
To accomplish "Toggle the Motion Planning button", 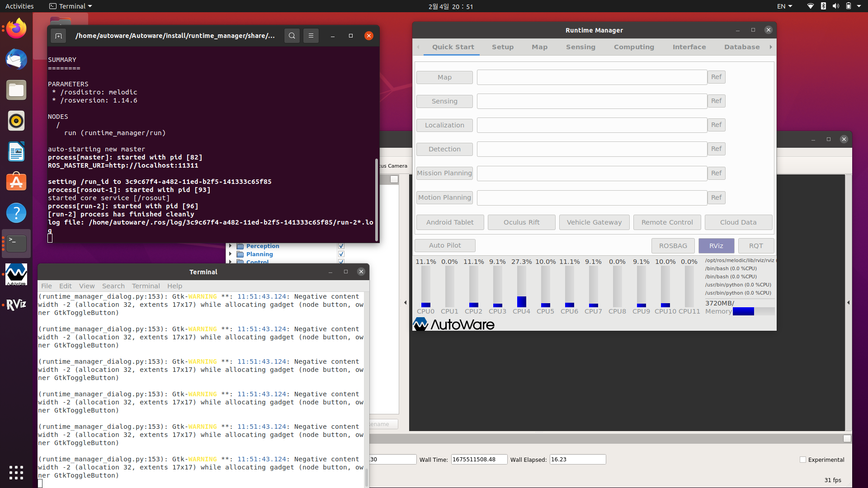I will pos(444,197).
